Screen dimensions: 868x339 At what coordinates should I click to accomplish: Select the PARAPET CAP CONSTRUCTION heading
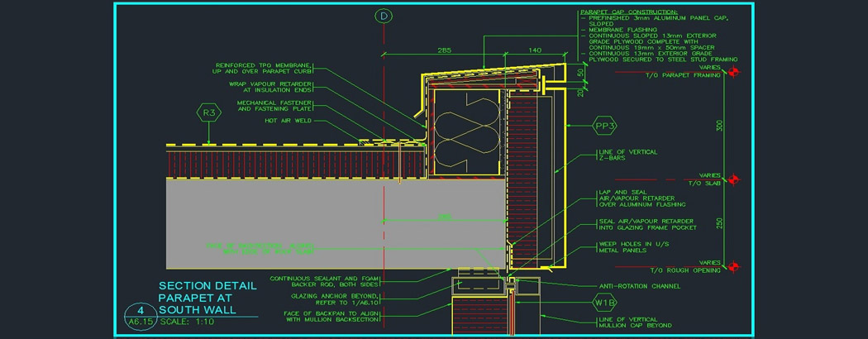click(x=629, y=12)
